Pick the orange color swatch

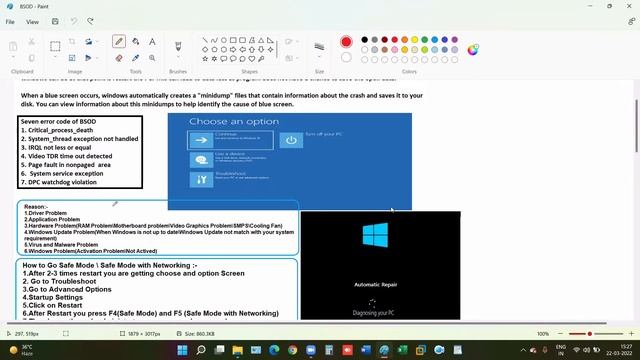[x=404, y=40]
